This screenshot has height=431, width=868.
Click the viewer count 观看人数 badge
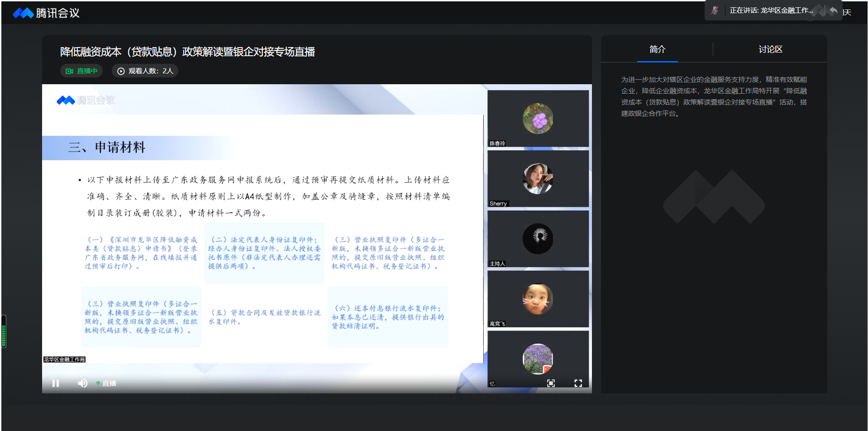coord(145,71)
